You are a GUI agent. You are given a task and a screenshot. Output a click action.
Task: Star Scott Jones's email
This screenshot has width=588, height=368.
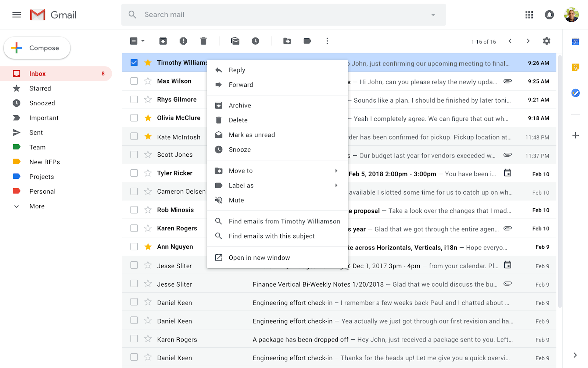coord(148,155)
